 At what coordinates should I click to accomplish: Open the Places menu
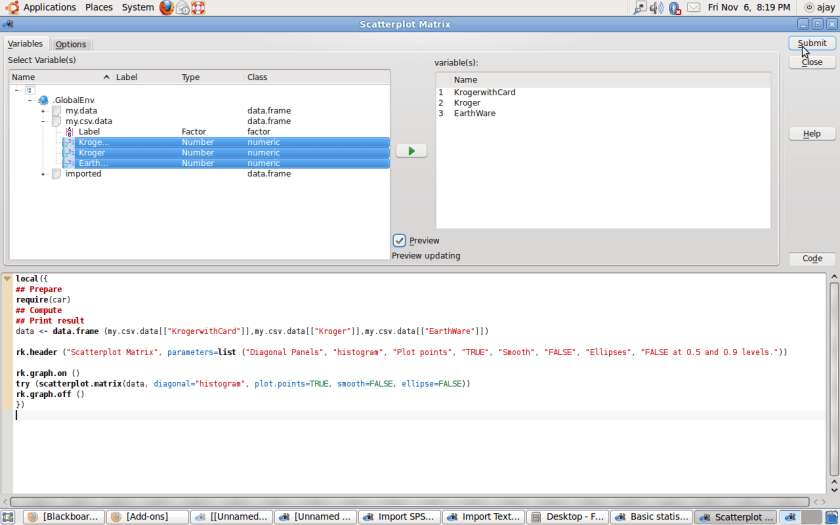pyautogui.click(x=99, y=8)
